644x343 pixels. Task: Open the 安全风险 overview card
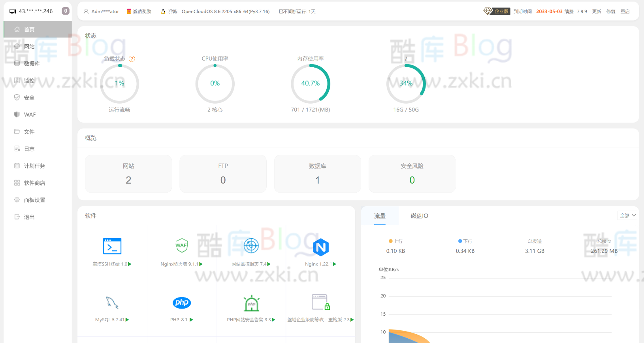click(412, 174)
